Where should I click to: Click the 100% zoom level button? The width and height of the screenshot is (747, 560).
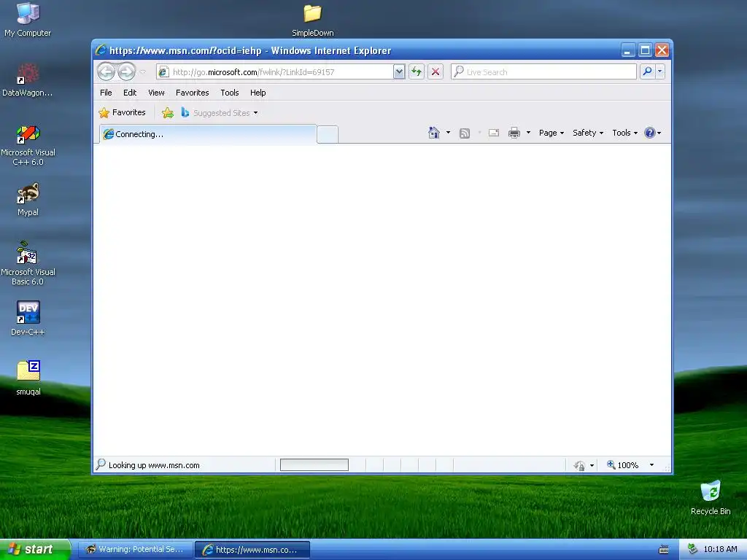coord(623,465)
